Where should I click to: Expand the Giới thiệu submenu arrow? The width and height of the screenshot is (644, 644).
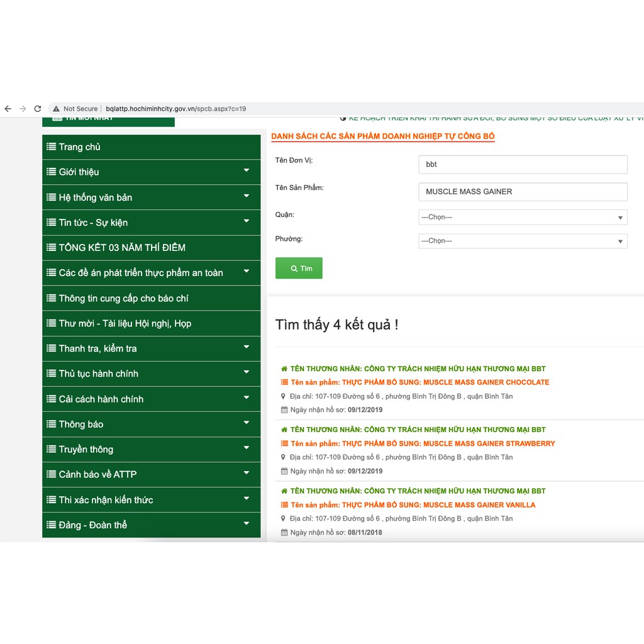pyautogui.click(x=247, y=170)
